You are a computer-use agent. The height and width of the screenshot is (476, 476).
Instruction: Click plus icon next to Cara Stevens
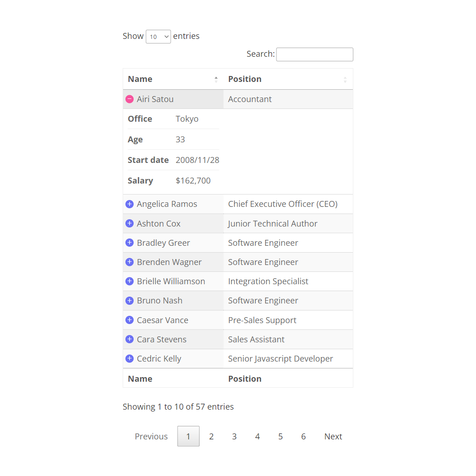[130, 339]
